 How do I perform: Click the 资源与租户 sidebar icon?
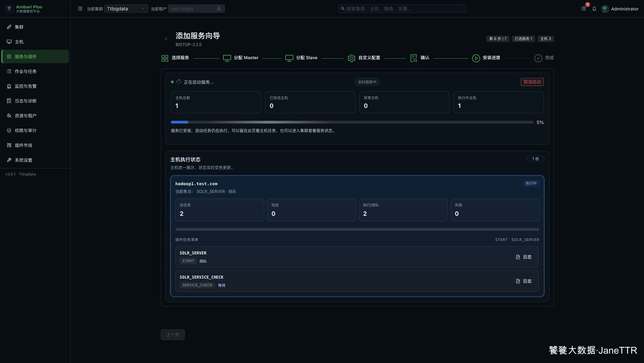[x=9, y=116]
